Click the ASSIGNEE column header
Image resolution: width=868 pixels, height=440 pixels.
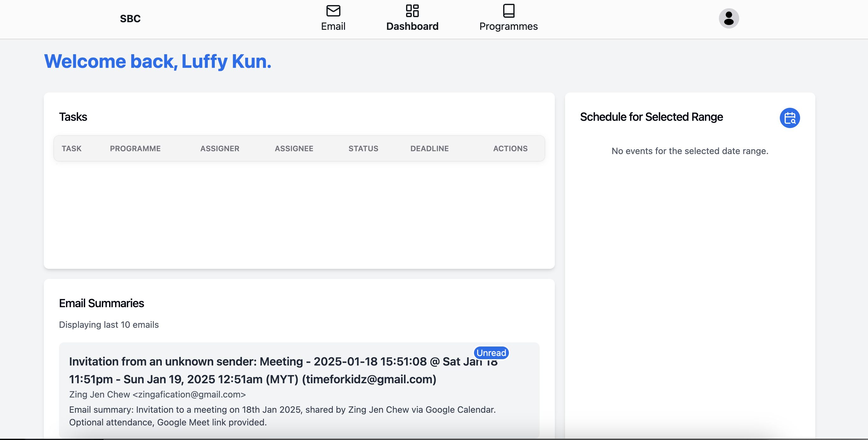294,148
